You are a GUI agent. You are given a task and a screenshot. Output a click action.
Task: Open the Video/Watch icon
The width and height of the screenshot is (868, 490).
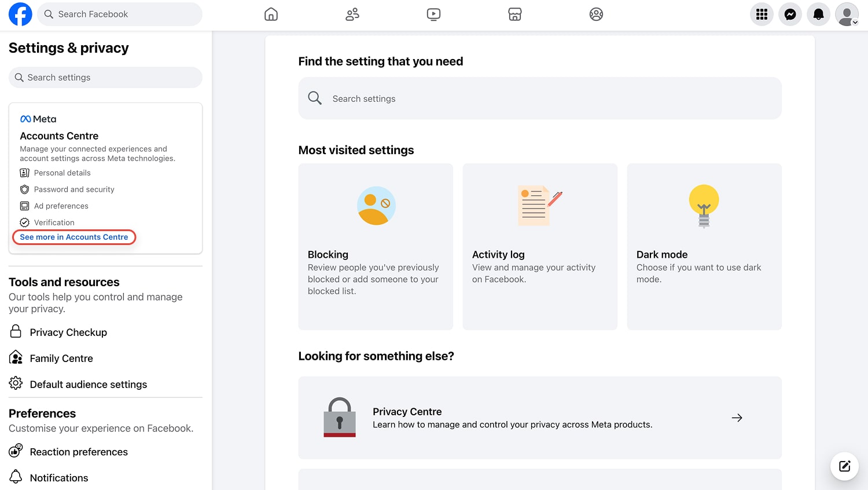tap(433, 14)
